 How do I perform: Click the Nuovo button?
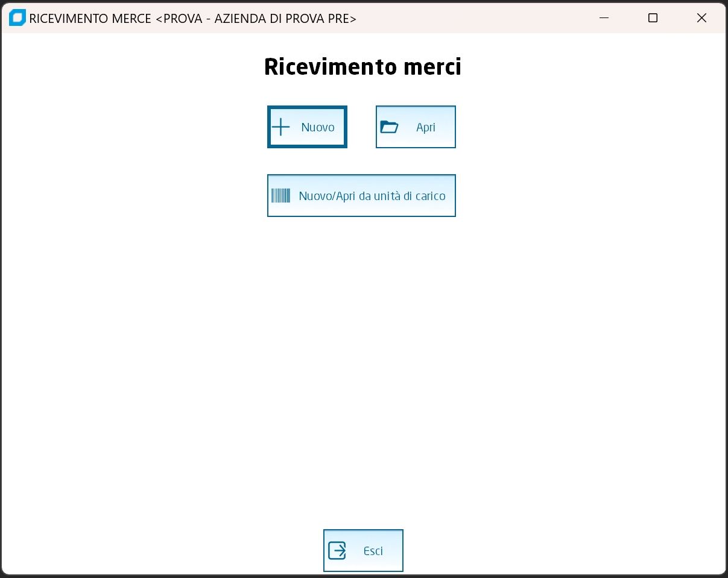point(307,127)
